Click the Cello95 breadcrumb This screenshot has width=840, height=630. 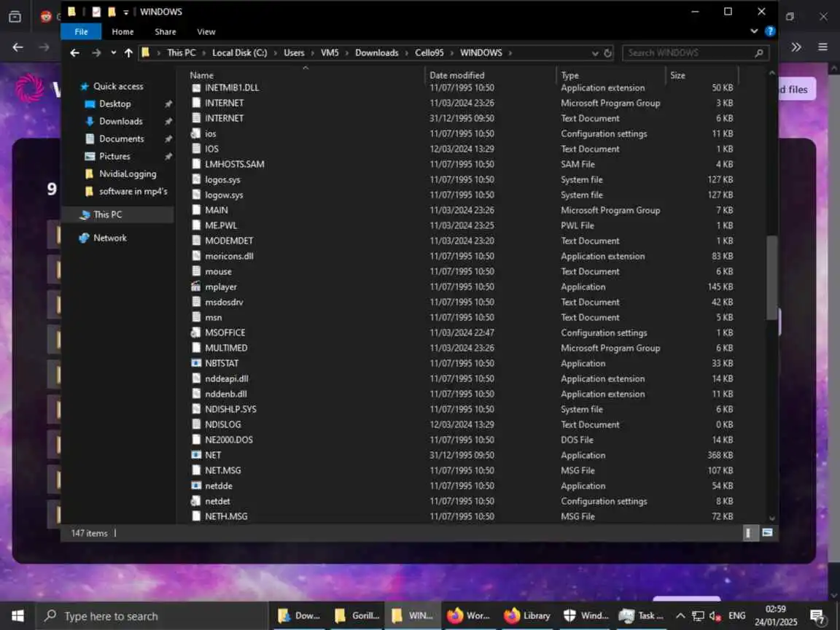point(429,52)
